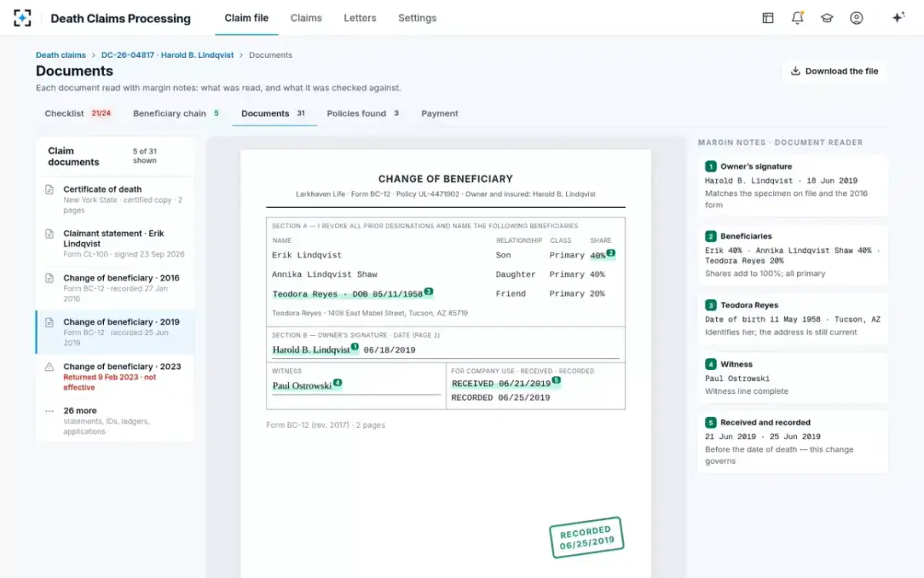Click the warning icon on the 2023 change
The height and width of the screenshot is (578, 924).
click(x=49, y=367)
